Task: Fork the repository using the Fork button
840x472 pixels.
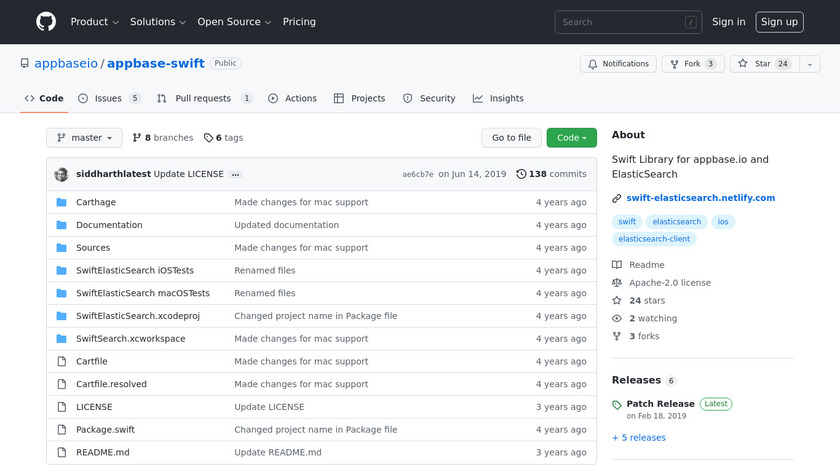Action: click(692, 64)
